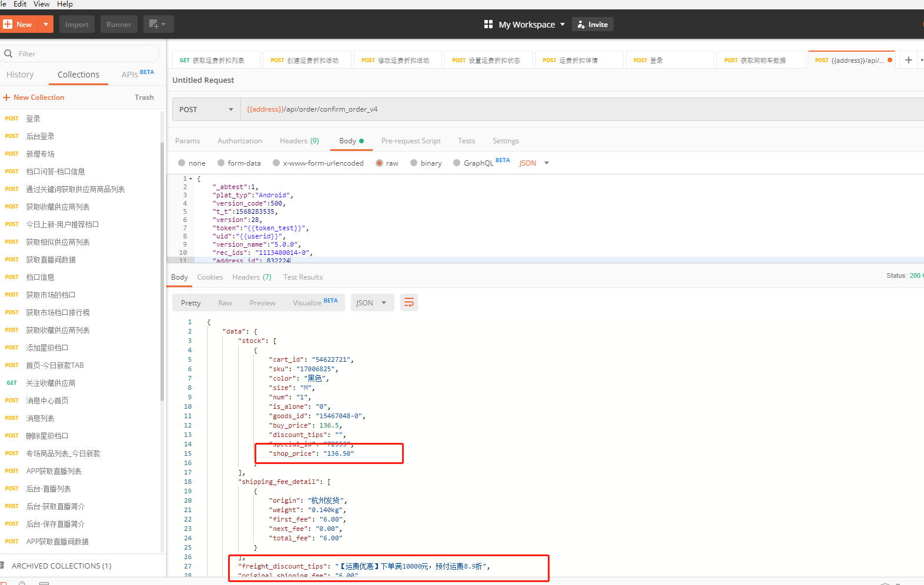Open the request Settings tab
The image size is (924, 585).
click(505, 141)
